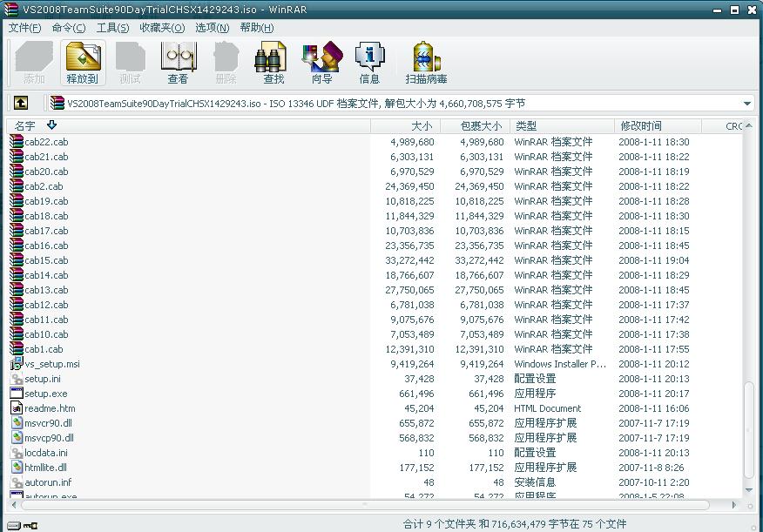The image size is (763, 532).
Task: Click the vertical scrollbar up arrow
Action: 748,125
